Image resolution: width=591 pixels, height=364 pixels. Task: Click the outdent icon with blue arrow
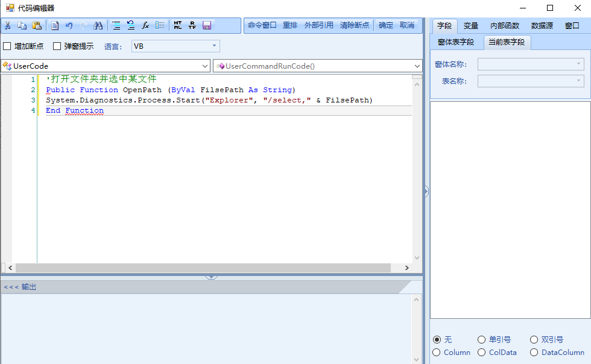point(131,26)
